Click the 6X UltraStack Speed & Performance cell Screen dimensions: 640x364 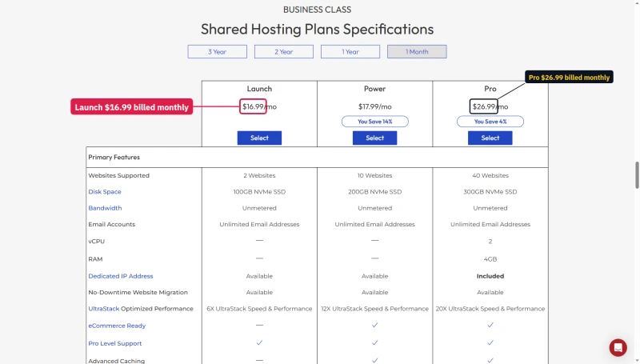point(259,309)
